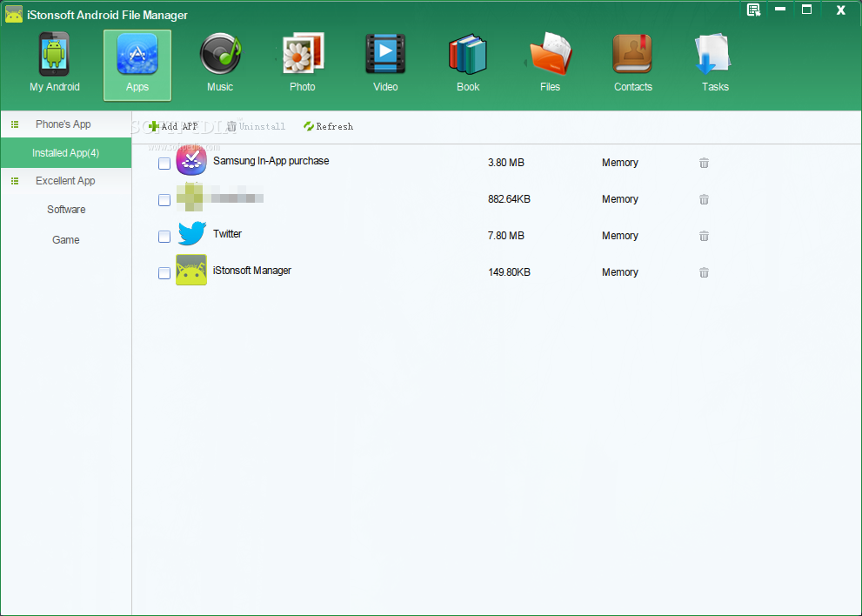Click the Samsung In-App purchase name
Screen dimensions: 862x616
[271, 161]
